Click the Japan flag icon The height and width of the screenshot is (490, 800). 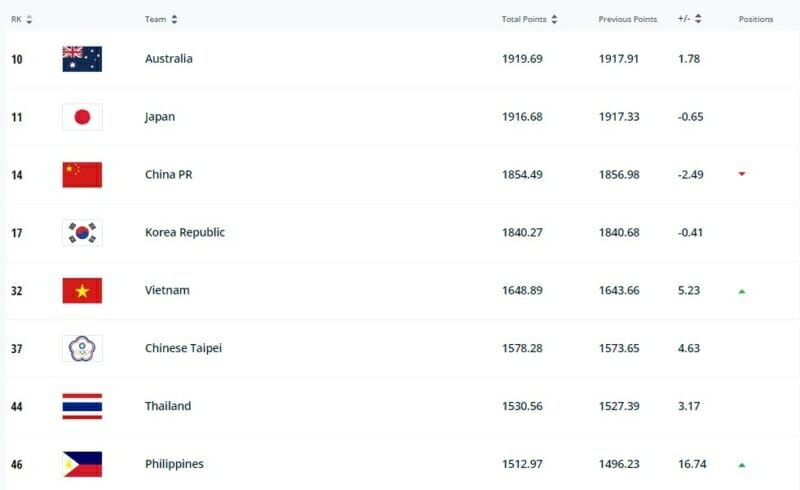(82, 117)
